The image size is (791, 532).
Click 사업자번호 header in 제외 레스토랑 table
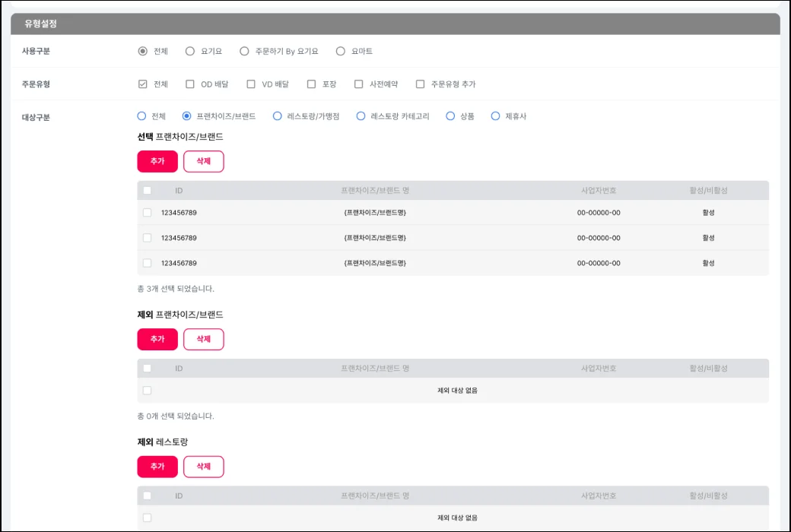pyautogui.click(x=599, y=496)
